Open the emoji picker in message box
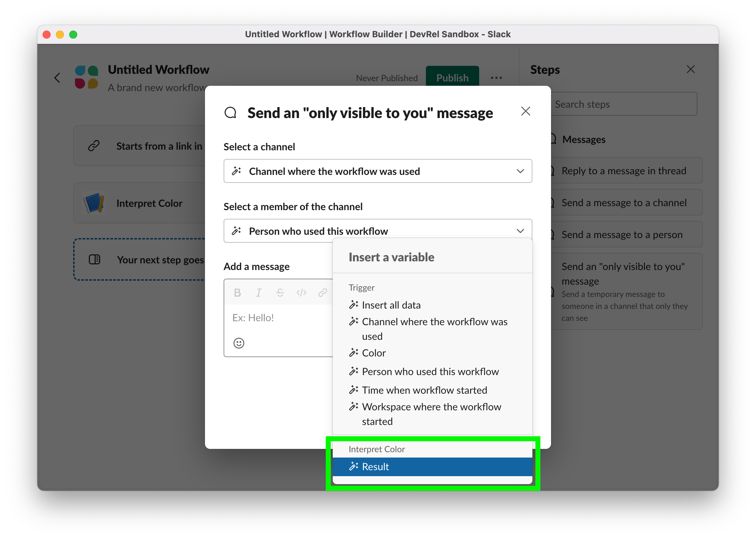This screenshot has width=756, height=540. coord(239,343)
